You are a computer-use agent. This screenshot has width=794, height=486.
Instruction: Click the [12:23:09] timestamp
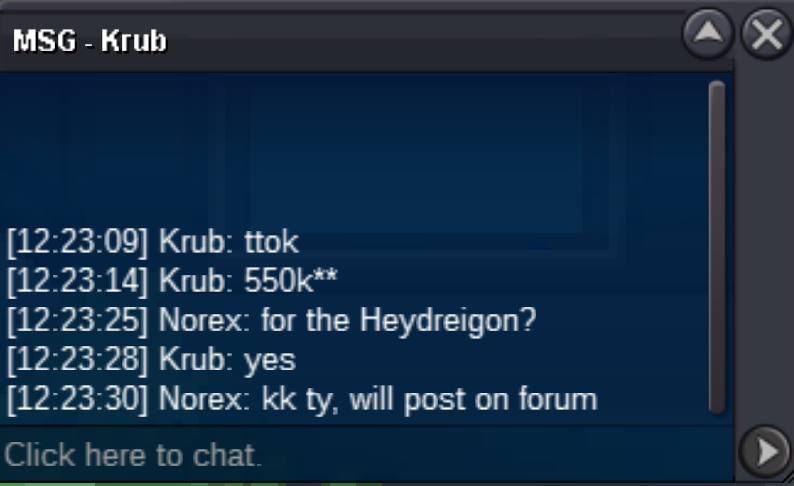[x=77, y=241]
